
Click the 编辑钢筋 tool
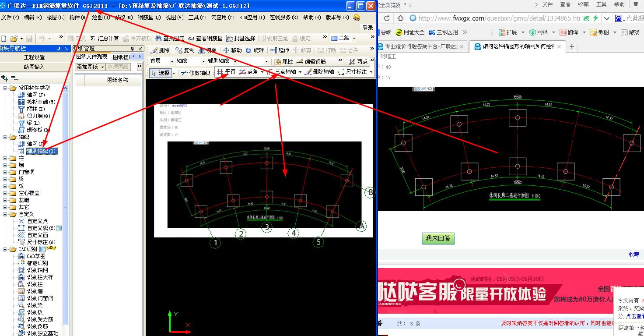pyautogui.click(x=311, y=62)
